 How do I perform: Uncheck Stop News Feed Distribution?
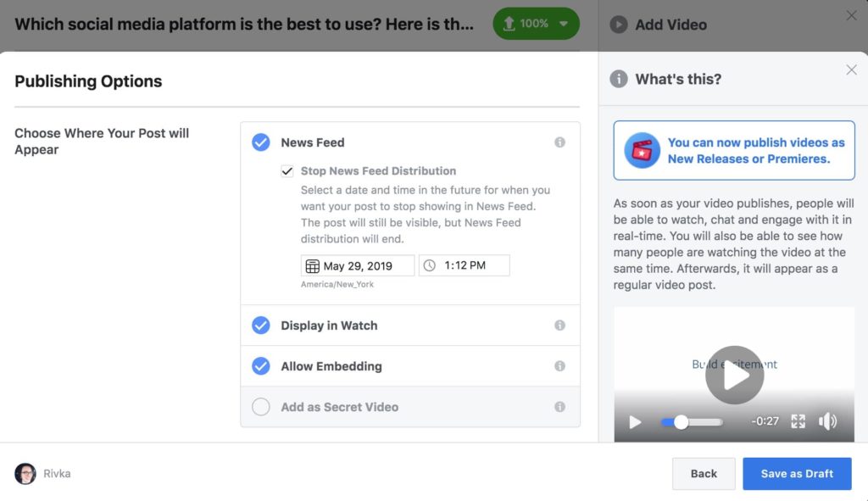coord(287,171)
